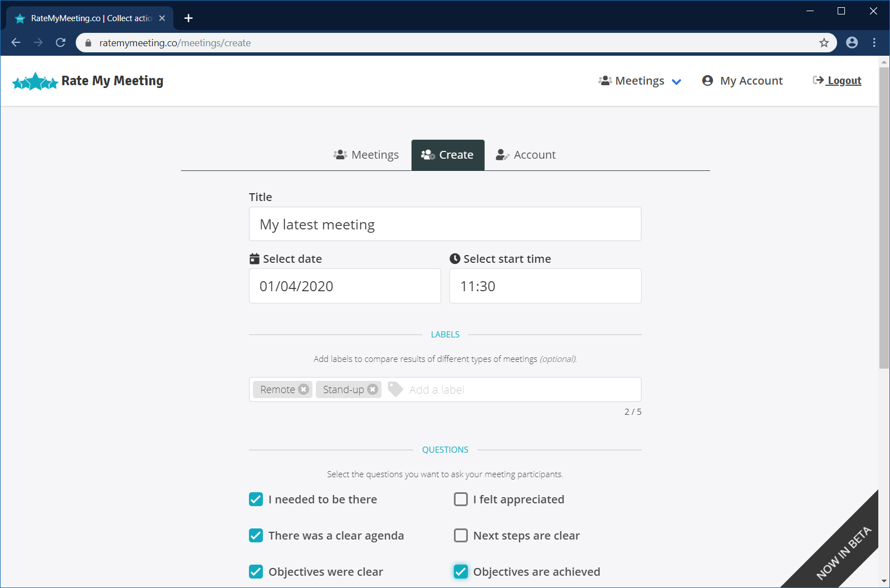
Task: Click the LABELS section heading
Action: point(445,335)
